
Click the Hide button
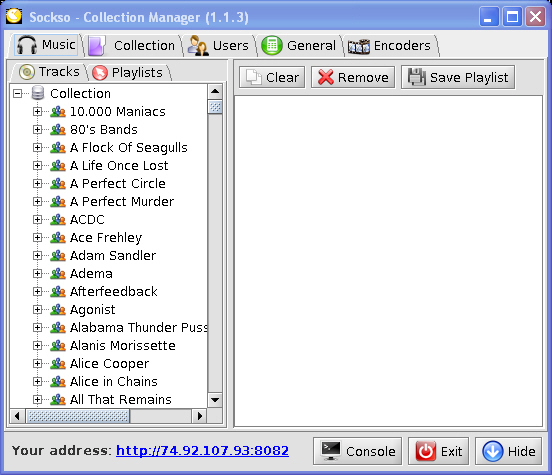(x=508, y=451)
